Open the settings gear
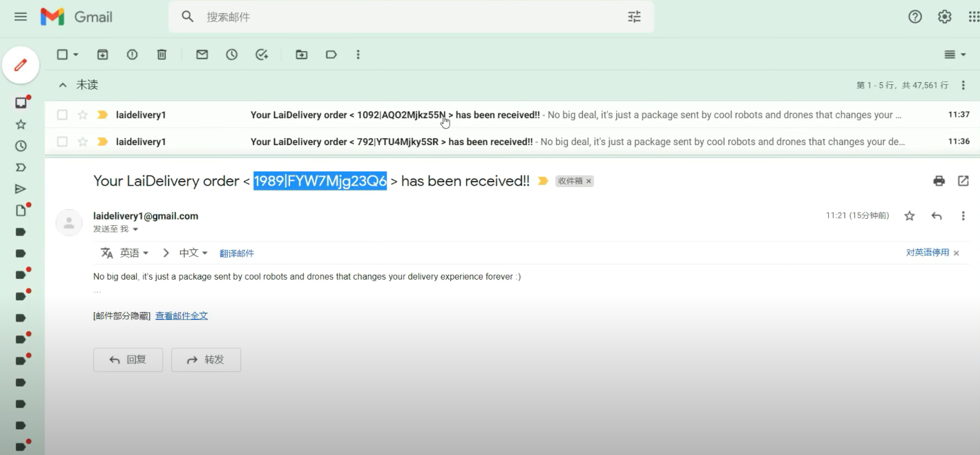This screenshot has height=455, width=980. 945,17
